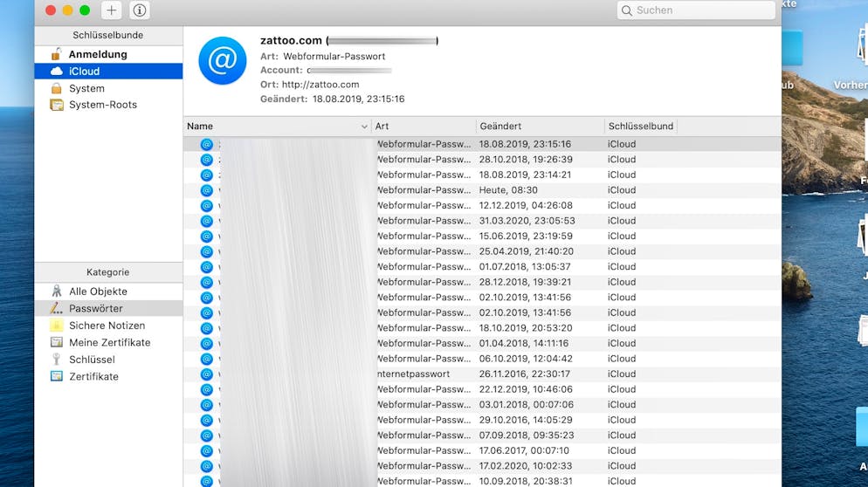Viewport: 868px width, 487px height.
Task: Select the Passwörter category
Action: [x=95, y=309]
